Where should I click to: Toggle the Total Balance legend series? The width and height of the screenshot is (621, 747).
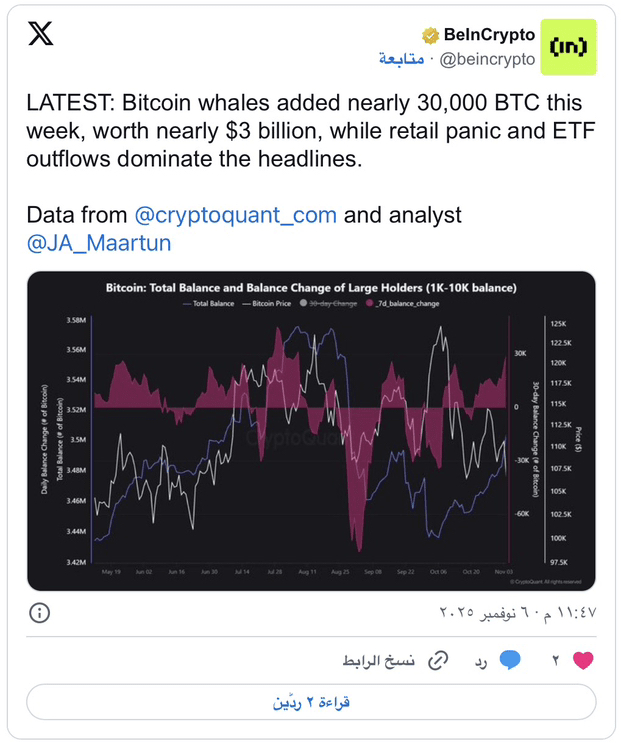pyautogui.click(x=208, y=303)
